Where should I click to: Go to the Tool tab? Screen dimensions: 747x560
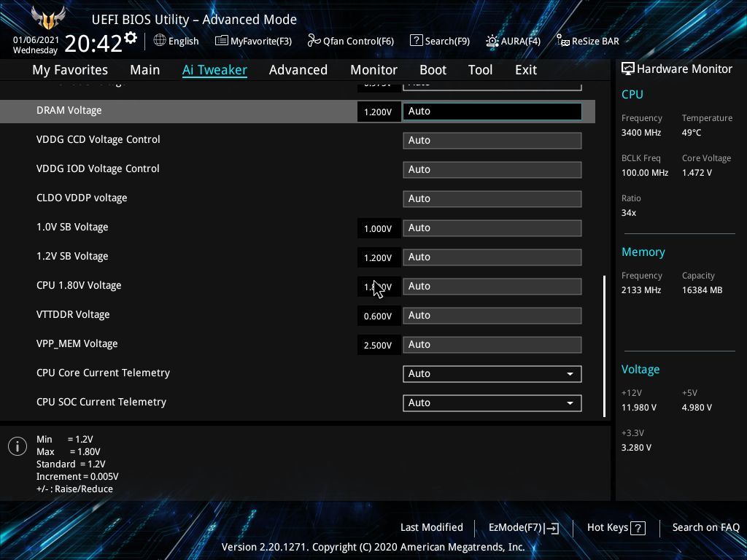pos(480,70)
